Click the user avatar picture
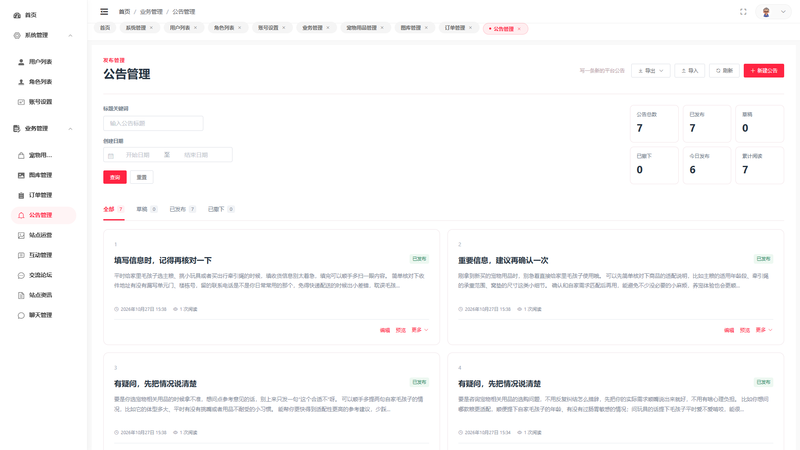800x450 pixels. [766, 12]
